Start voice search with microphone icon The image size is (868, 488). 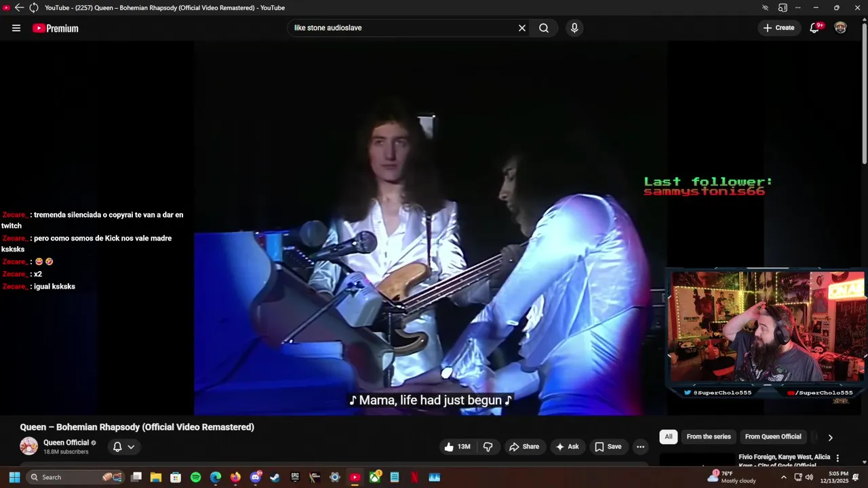[x=574, y=28]
